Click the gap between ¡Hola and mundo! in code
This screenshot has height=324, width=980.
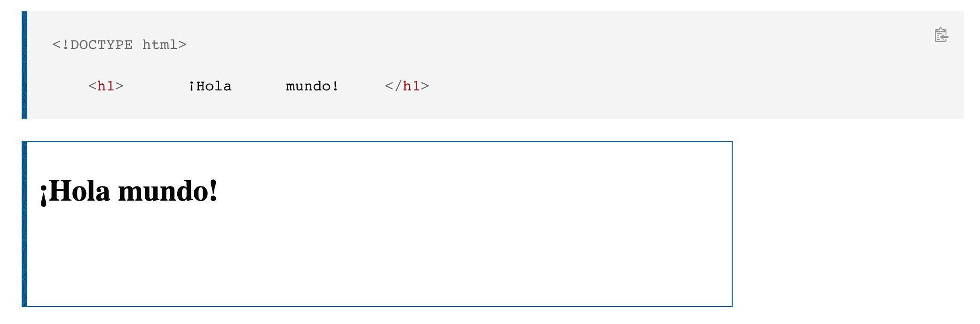259,86
